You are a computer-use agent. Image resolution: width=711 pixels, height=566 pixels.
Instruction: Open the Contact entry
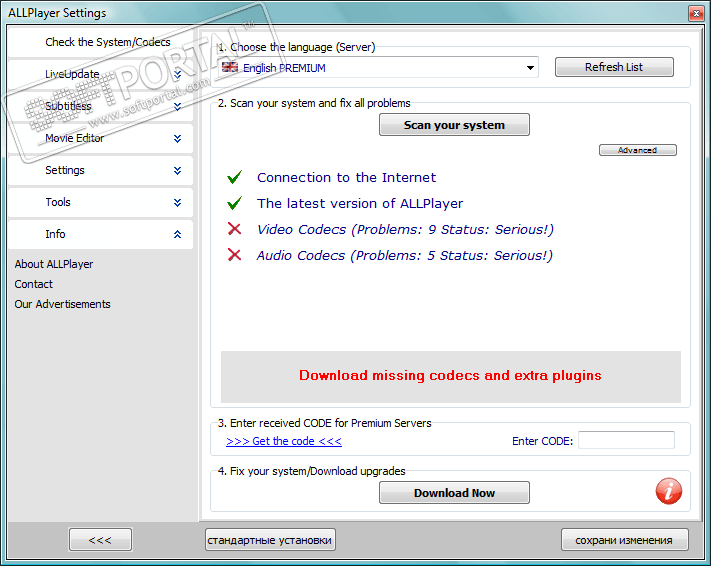34,284
